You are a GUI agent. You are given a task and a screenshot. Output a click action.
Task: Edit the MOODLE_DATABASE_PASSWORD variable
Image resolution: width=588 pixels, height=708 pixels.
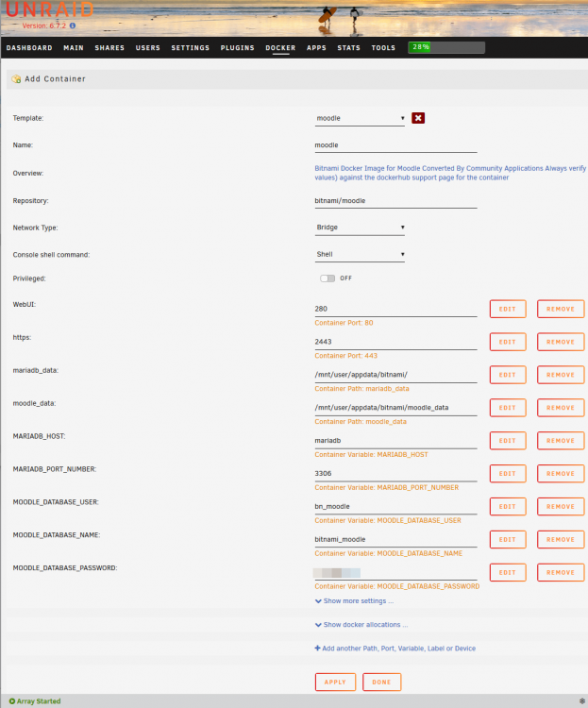pos(508,573)
